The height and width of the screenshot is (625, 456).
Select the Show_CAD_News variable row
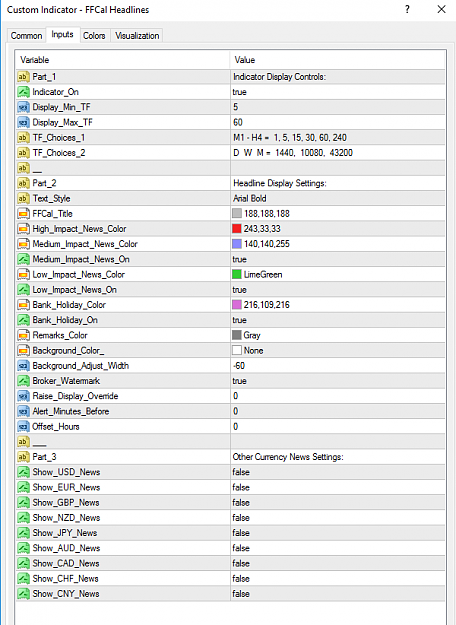(x=230, y=563)
